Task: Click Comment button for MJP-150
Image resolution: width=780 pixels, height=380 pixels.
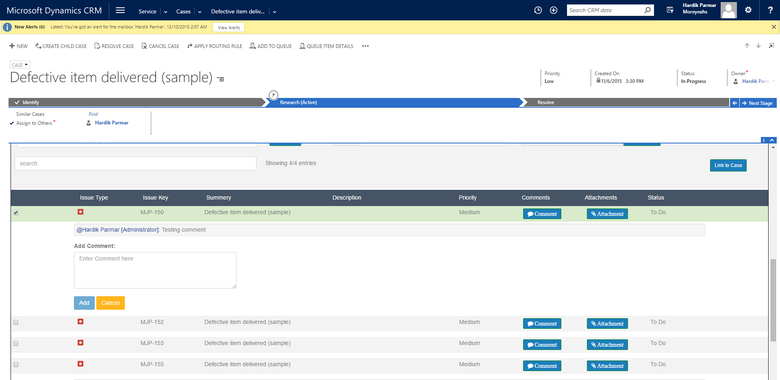Action: pyautogui.click(x=542, y=214)
